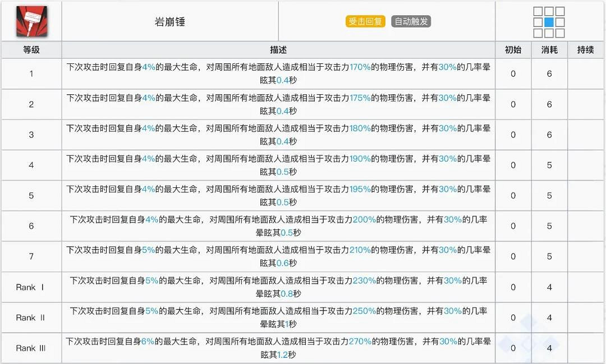Expand the Rank Ⅲ row
Viewport: 606px width, 364px height.
point(31,348)
